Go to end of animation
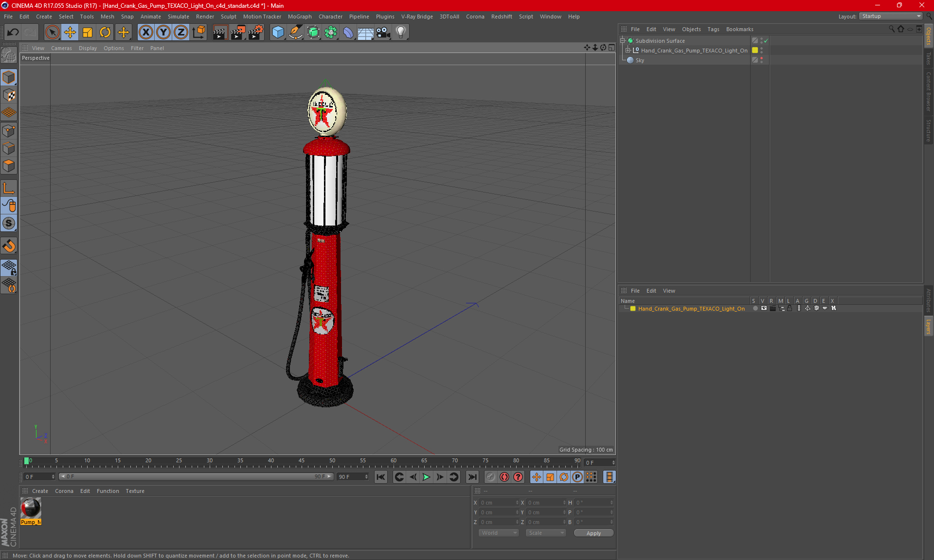This screenshot has height=560, width=934. tap(472, 477)
